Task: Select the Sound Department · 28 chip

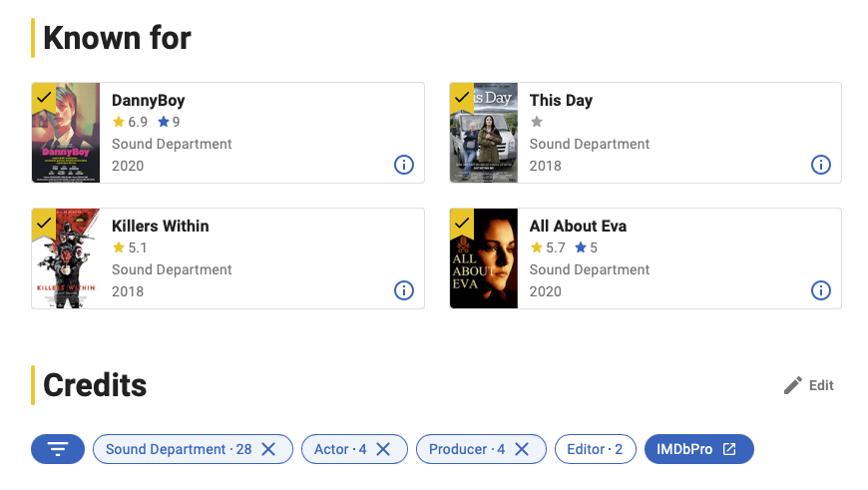Action: 179,449
